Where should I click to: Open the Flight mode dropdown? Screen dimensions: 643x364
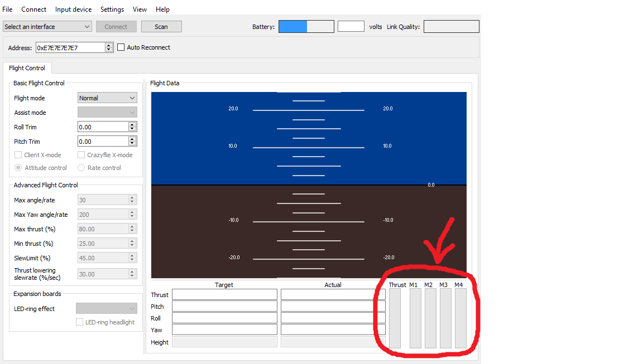click(107, 98)
